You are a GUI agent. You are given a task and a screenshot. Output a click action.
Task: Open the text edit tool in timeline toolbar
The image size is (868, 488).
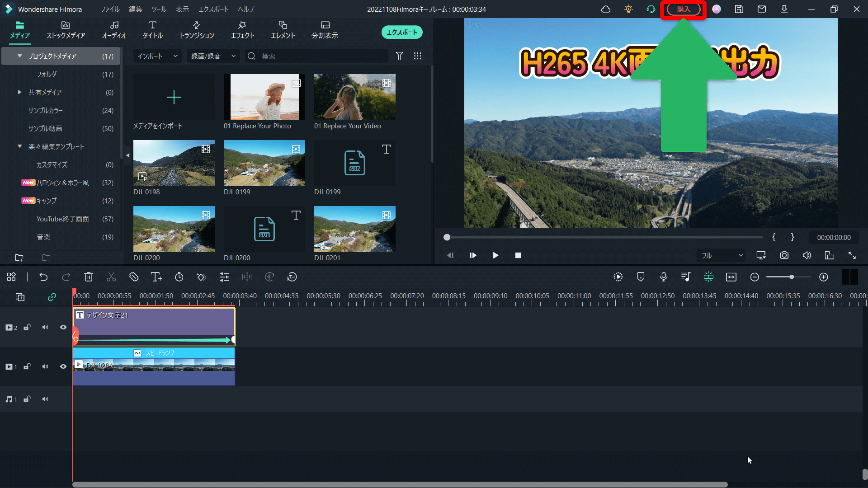[x=156, y=277]
